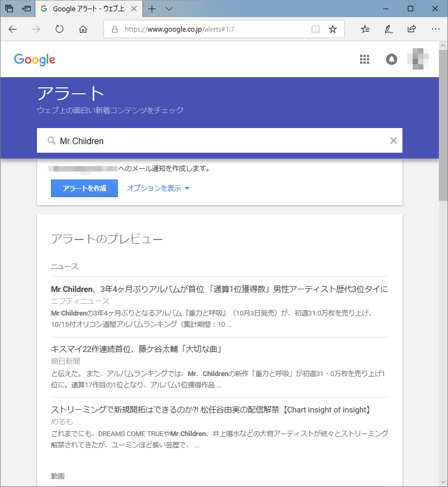Click the ニフティニュース source label

tap(80, 301)
